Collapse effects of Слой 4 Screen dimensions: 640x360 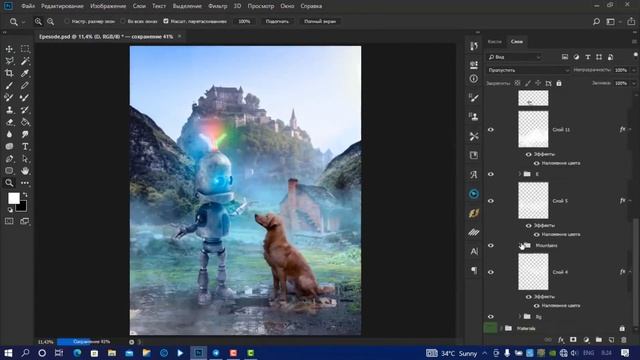click(x=630, y=272)
